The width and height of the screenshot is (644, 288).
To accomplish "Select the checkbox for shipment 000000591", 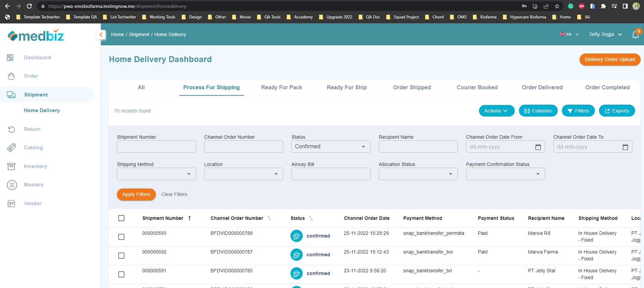I will click(121, 274).
